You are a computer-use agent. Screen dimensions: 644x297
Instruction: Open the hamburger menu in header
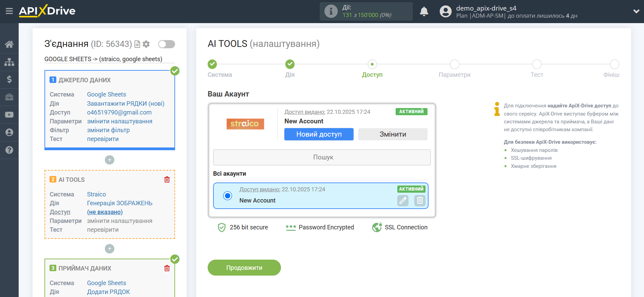coord(9,11)
